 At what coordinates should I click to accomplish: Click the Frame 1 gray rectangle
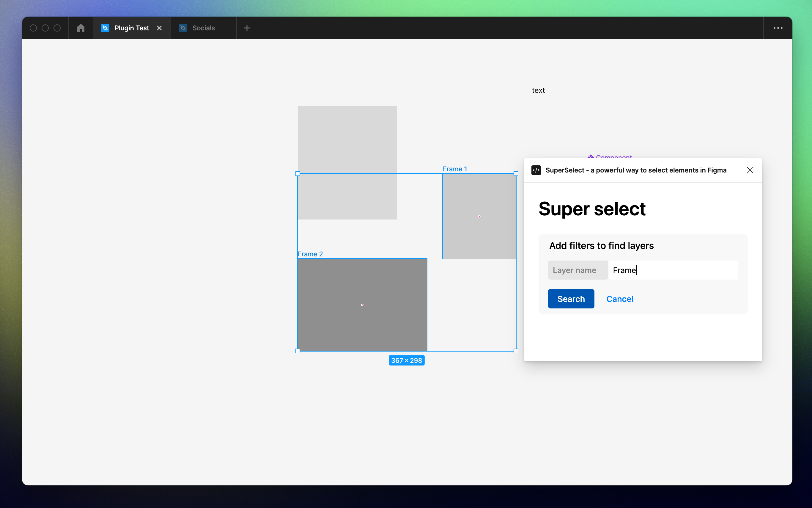click(479, 216)
